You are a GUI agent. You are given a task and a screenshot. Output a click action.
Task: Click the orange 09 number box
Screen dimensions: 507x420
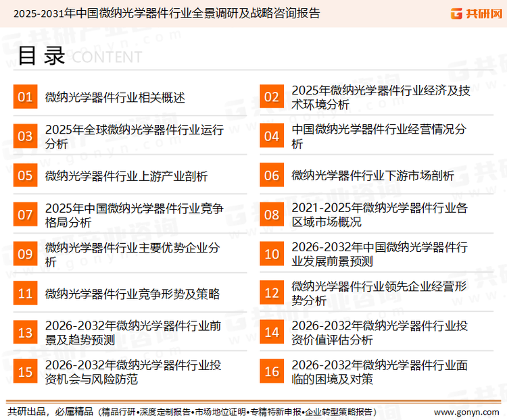(x=25, y=254)
